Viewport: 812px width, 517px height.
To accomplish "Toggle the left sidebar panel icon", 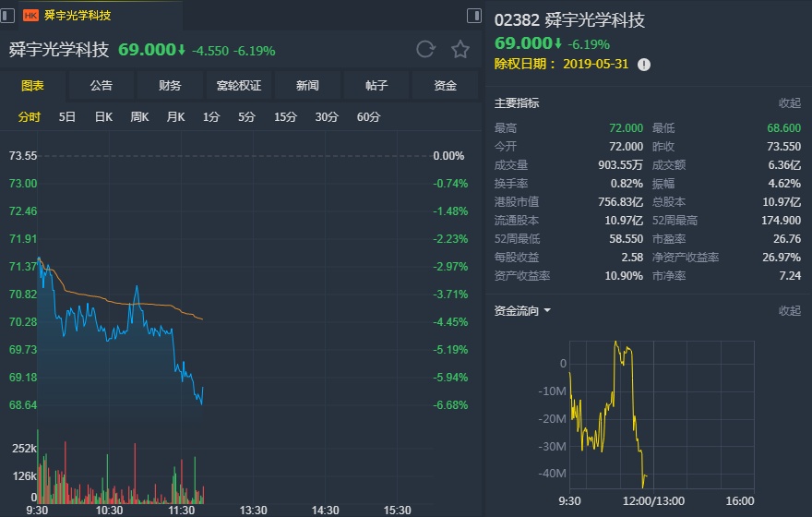I will click(8, 15).
